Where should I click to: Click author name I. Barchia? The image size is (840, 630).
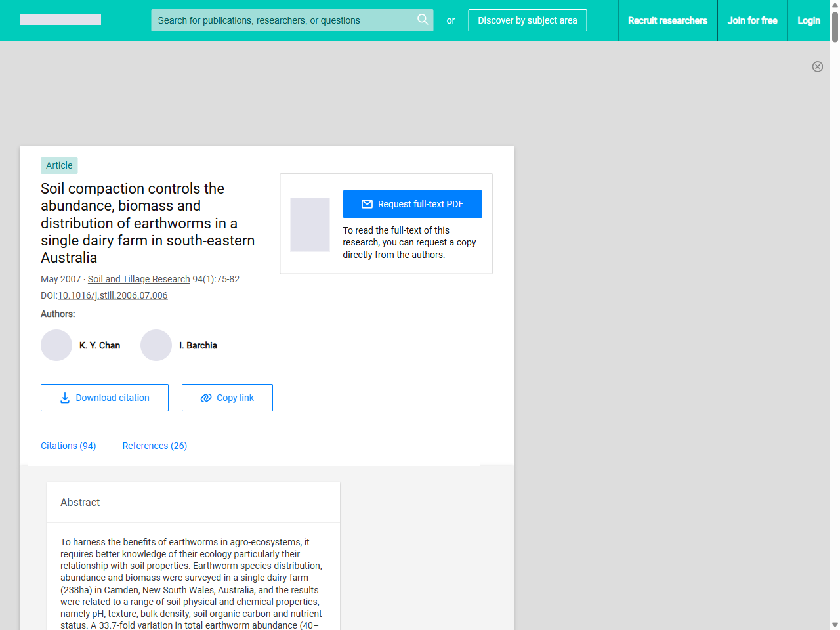point(198,345)
